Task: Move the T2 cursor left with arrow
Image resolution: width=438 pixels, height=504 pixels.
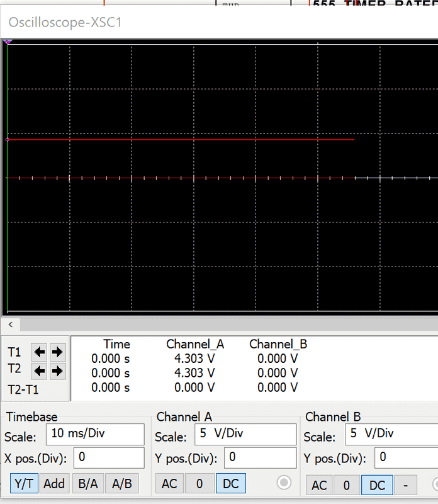Action: click(x=40, y=370)
